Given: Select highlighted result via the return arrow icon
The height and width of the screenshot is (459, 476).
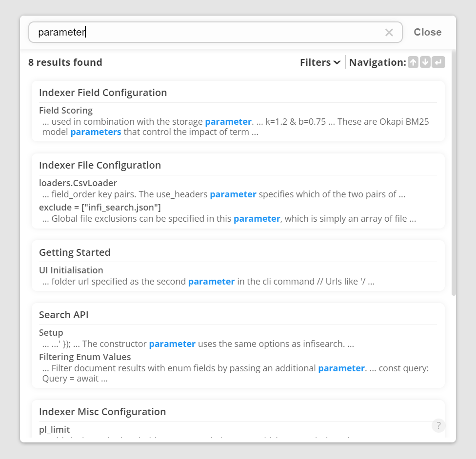Looking at the screenshot, I should tap(438, 62).
